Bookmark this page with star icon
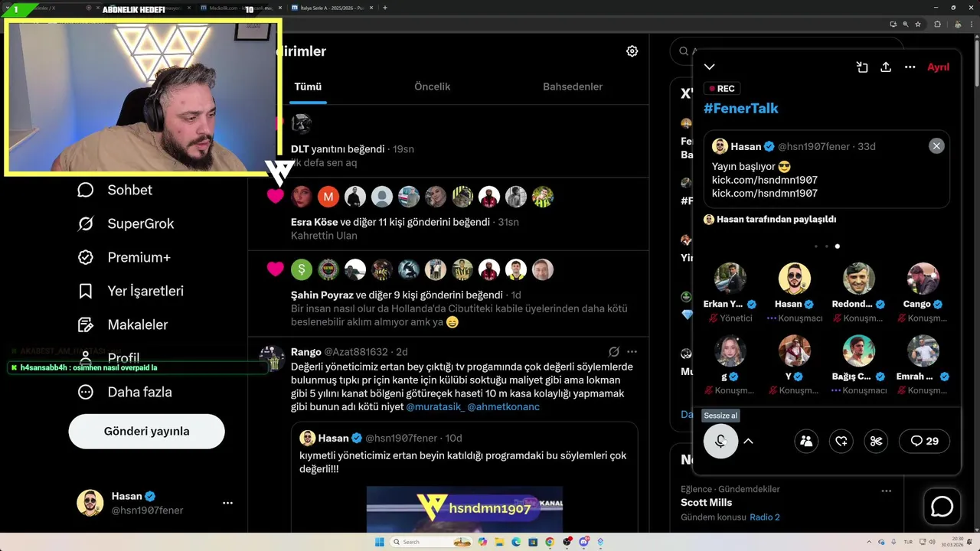Viewport: 980px width, 551px height. tap(918, 24)
